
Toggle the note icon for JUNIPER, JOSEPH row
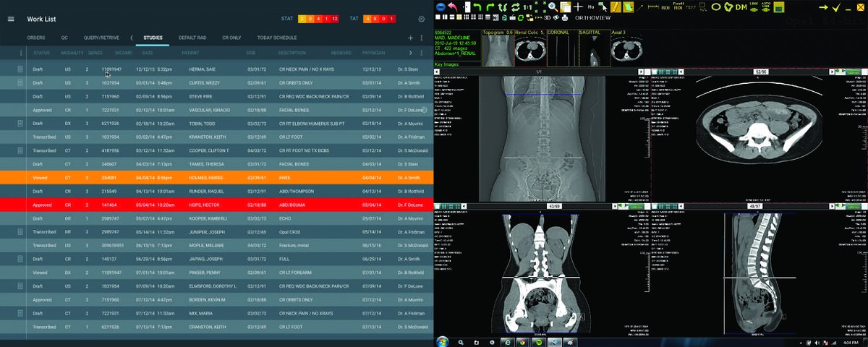[x=21, y=232]
